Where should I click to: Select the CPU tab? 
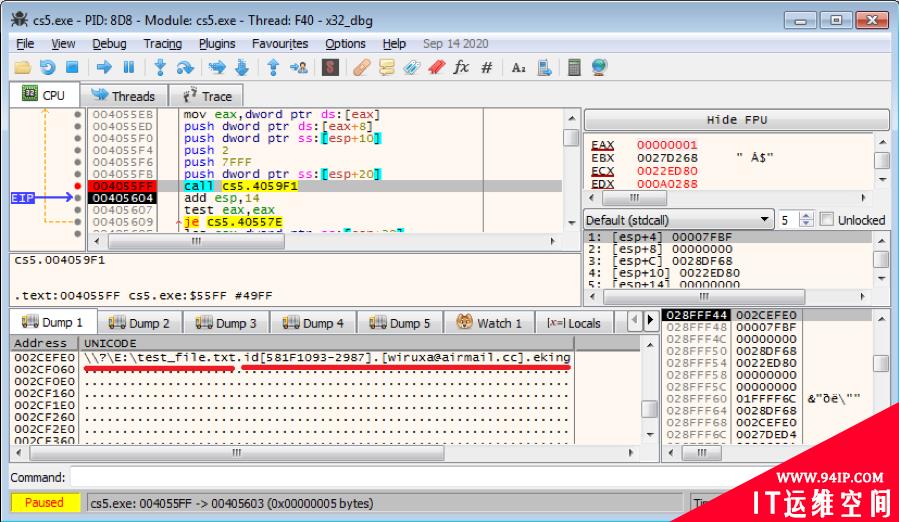(x=44, y=95)
